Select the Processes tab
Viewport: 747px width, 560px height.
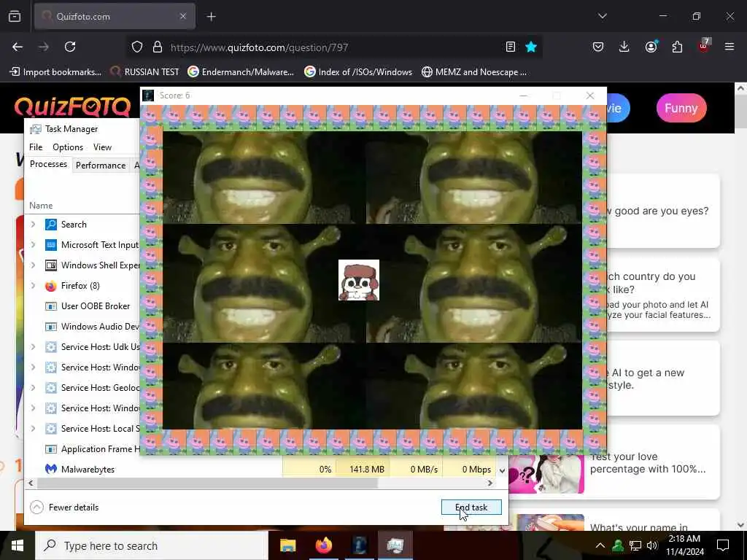pyautogui.click(x=48, y=164)
